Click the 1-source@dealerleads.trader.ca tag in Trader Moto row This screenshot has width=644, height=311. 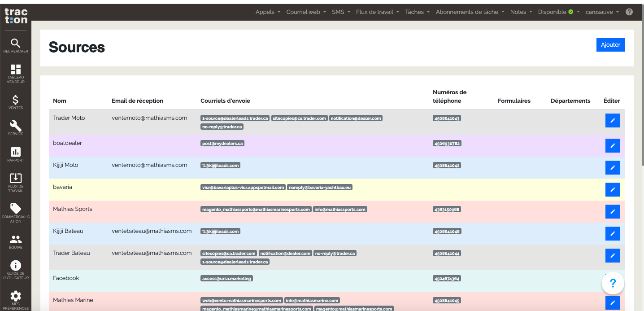click(235, 118)
